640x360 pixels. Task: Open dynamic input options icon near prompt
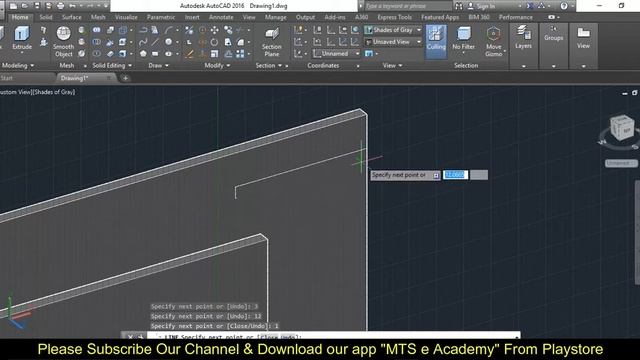(436, 175)
